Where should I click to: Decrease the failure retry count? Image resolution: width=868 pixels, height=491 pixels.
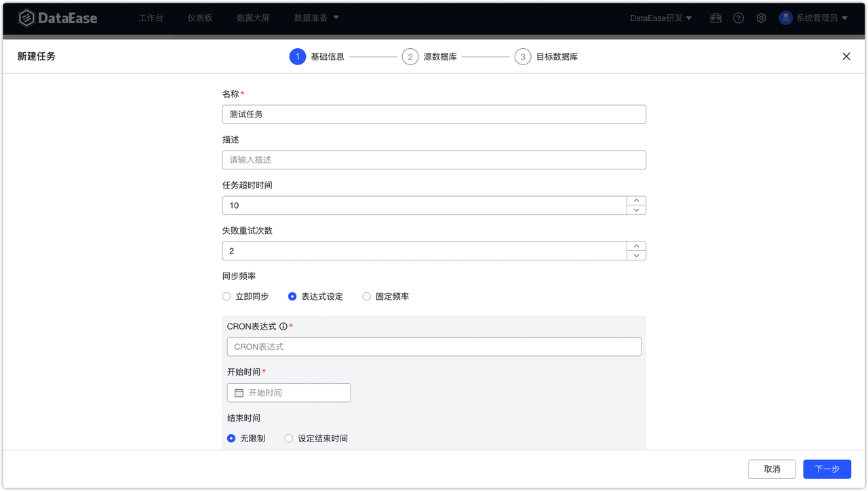coord(636,256)
